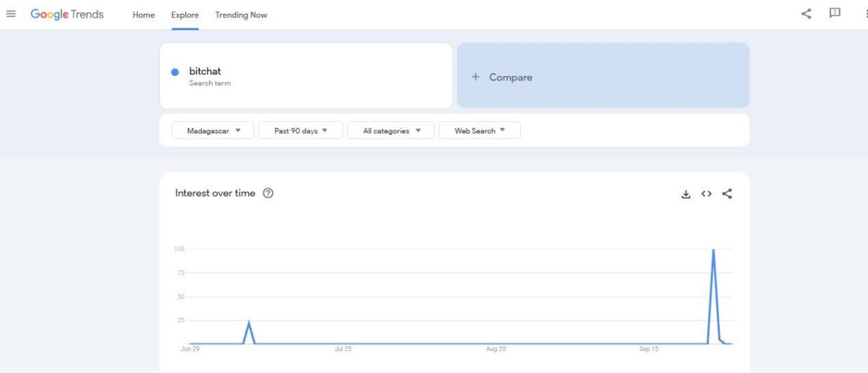Open the hamburger main menu
Screen dimensions: 868x373
(11, 14)
